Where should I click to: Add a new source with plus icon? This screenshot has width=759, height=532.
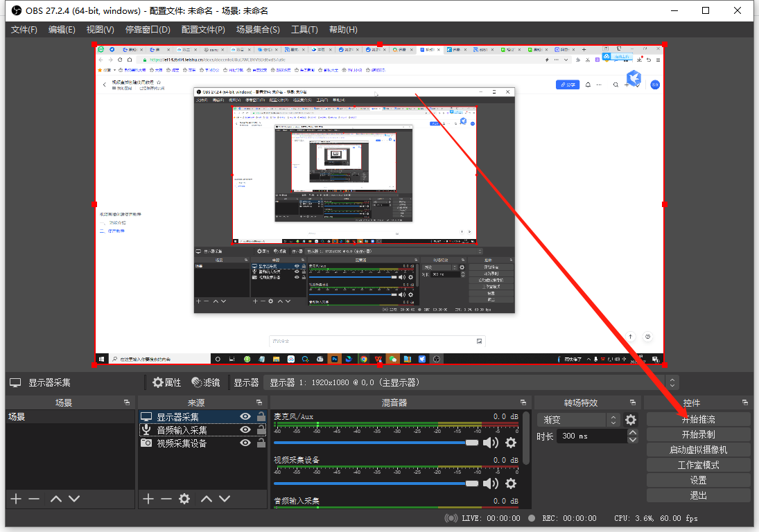pyautogui.click(x=148, y=499)
